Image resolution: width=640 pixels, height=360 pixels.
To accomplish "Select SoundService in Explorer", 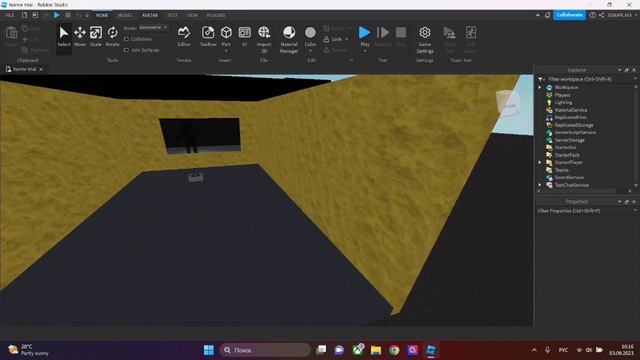I will click(569, 178).
